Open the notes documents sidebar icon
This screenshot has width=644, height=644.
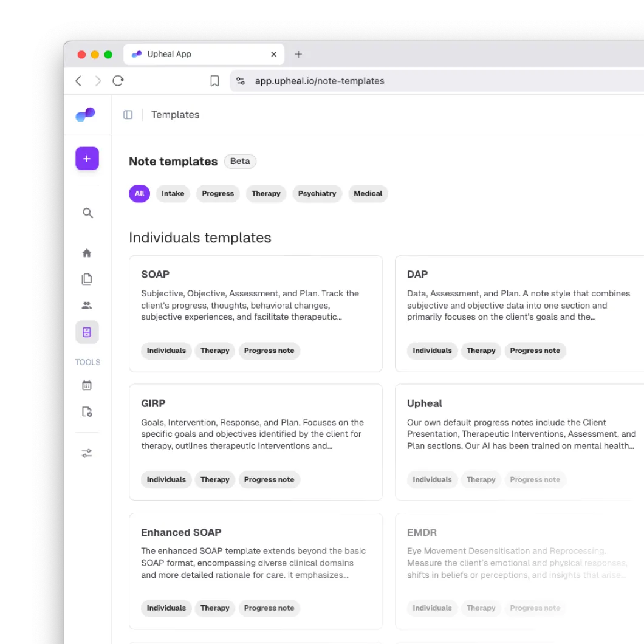(87, 279)
